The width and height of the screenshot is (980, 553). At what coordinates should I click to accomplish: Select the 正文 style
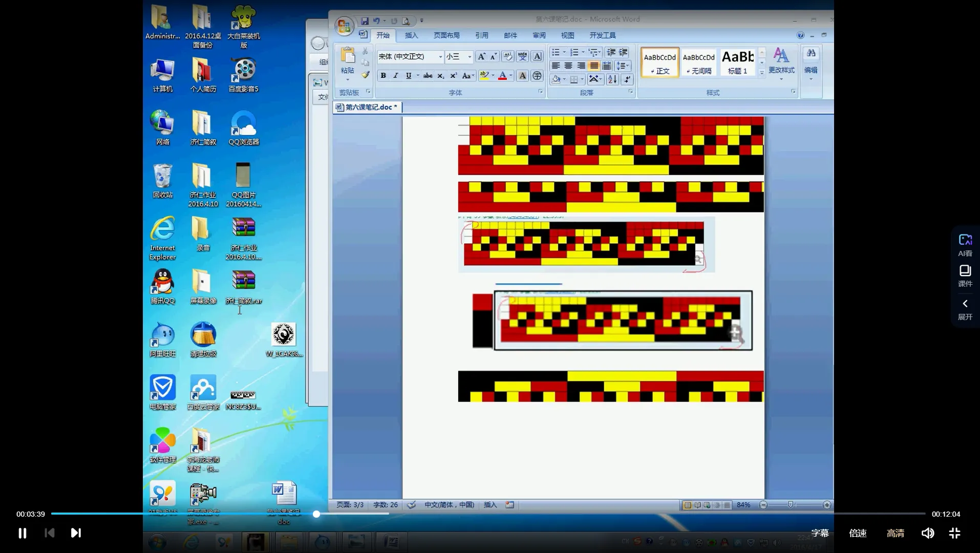660,62
